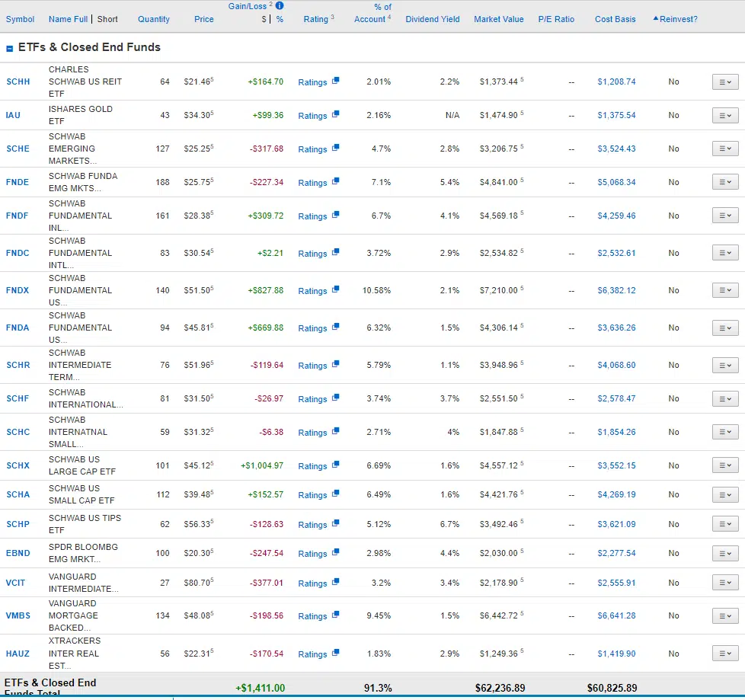The width and height of the screenshot is (745, 700).
Task: Show Gain/Loss in percent
Action: pyautogui.click(x=280, y=19)
